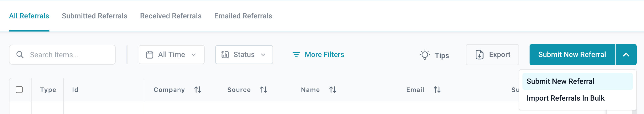Choose Import Referrals In Bulk option

pos(566,98)
